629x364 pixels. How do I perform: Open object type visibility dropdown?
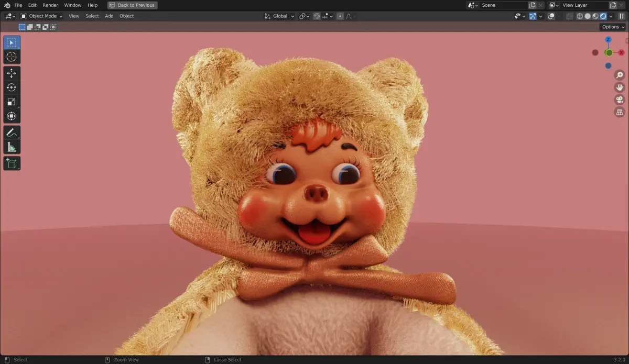(520, 16)
